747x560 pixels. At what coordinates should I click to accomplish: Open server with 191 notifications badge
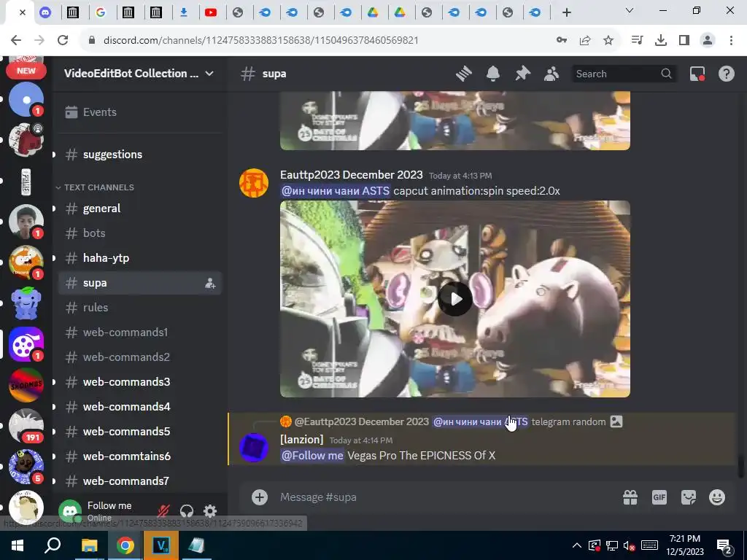pos(26,426)
